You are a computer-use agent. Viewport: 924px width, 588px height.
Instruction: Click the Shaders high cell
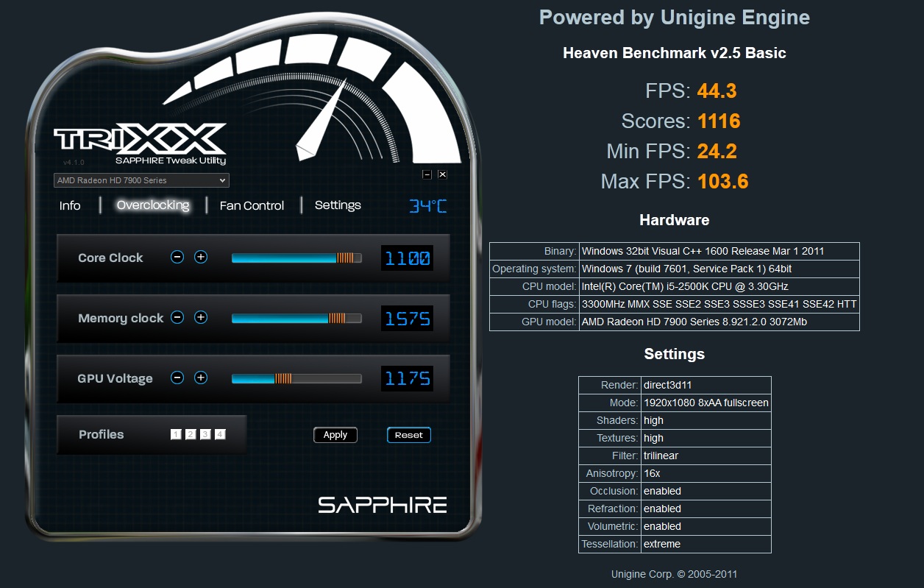[706, 420]
